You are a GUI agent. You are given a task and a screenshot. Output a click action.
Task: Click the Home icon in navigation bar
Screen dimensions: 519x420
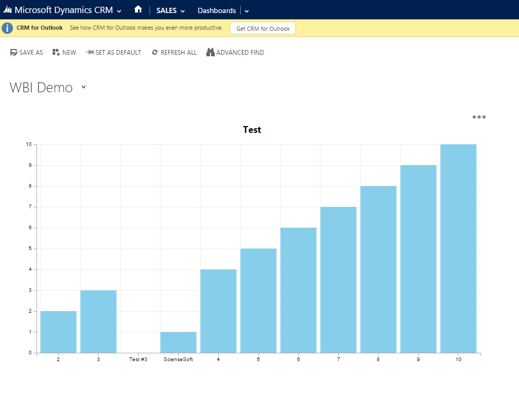click(x=138, y=9)
